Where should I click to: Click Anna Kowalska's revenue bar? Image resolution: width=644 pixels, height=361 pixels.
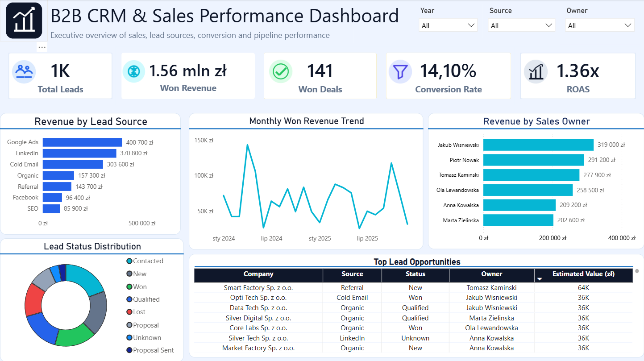point(519,205)
